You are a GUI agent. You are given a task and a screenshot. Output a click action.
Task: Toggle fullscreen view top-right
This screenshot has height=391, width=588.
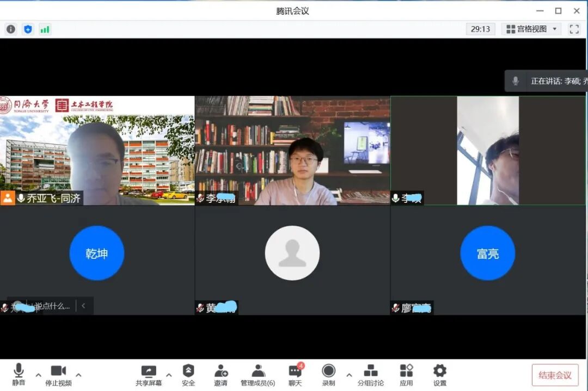574,29
